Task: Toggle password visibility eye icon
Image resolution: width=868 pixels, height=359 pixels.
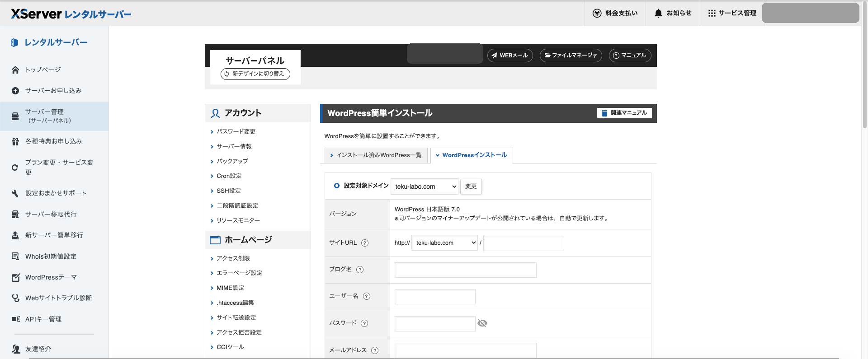Action: (x=482, y=323)
